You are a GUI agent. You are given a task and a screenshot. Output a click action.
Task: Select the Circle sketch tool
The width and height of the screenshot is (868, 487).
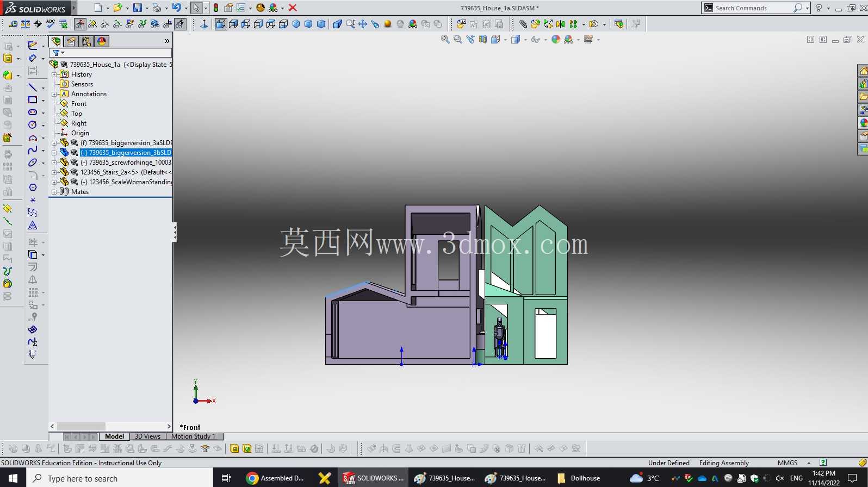tap(33, 125)
